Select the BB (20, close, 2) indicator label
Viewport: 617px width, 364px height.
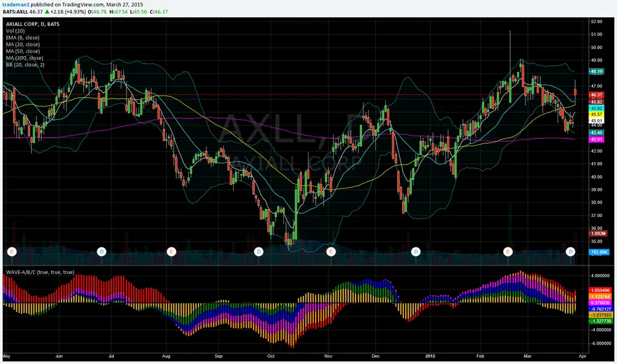[25, 65]
